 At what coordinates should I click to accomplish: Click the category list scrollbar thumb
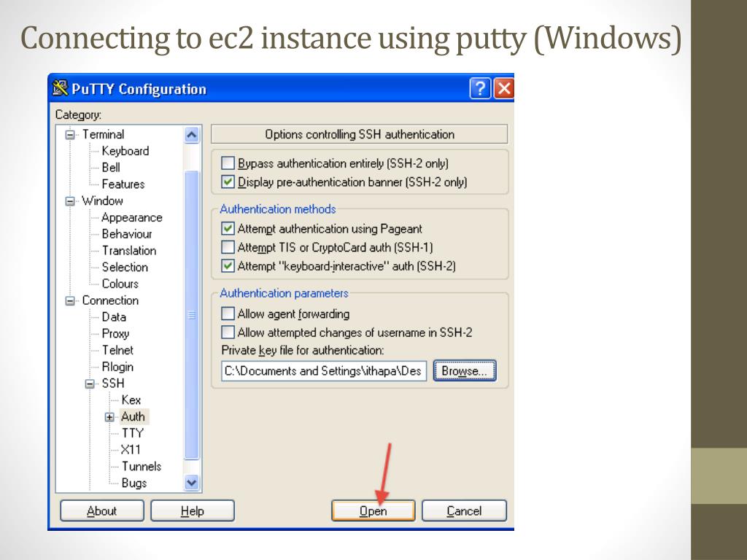click(x=192, y=315)
